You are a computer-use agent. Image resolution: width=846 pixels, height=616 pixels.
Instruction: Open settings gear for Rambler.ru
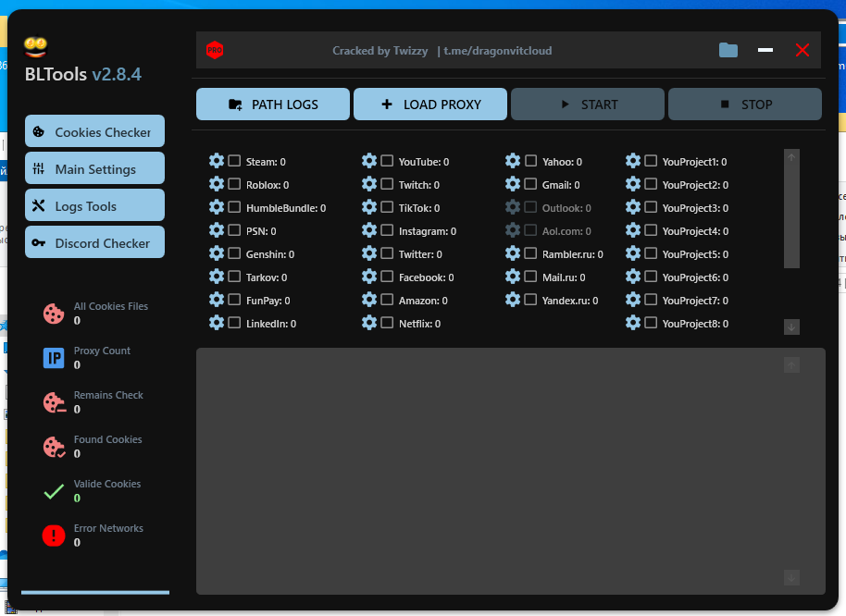pyautogui.click(x=513, y=253)
